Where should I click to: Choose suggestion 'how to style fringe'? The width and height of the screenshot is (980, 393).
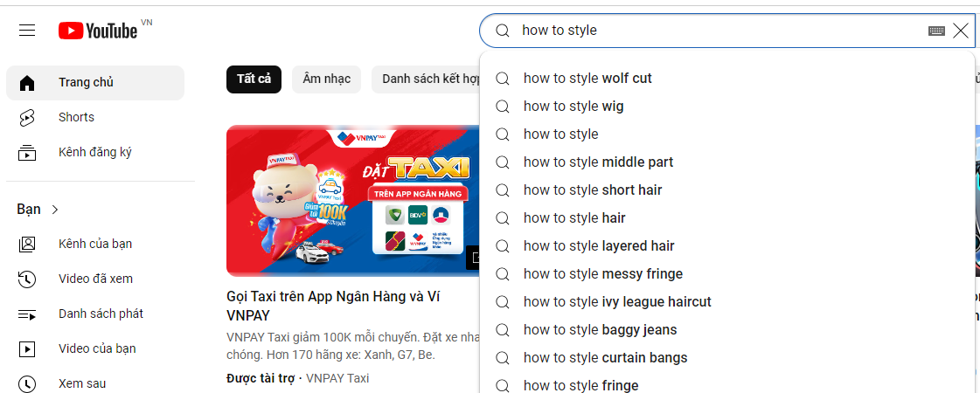click(x=726, y=383)
